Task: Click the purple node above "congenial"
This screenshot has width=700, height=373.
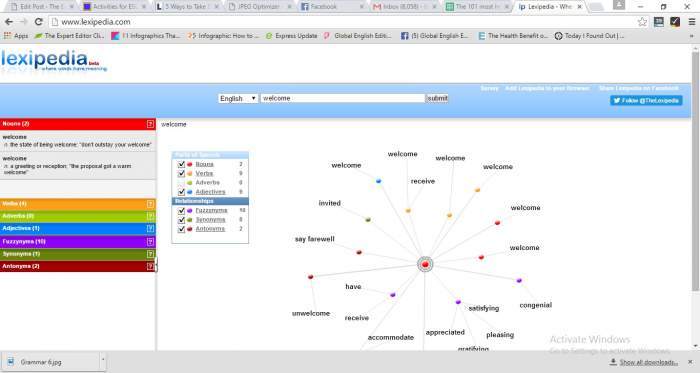Action: click(519, 281)
